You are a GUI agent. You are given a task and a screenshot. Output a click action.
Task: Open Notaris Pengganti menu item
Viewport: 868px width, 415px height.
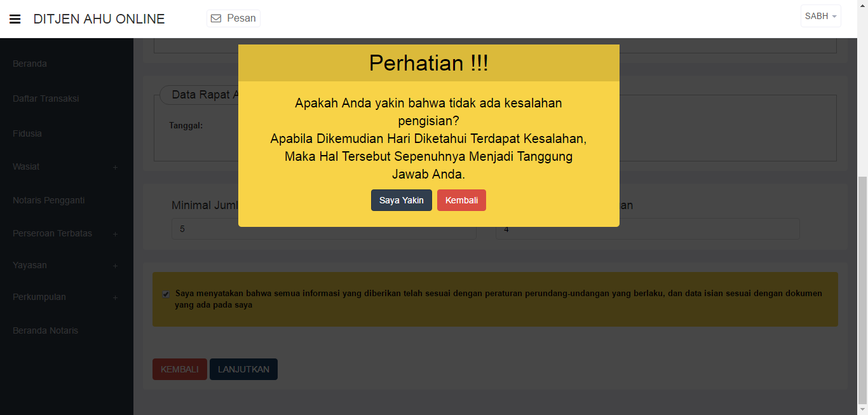48,200
